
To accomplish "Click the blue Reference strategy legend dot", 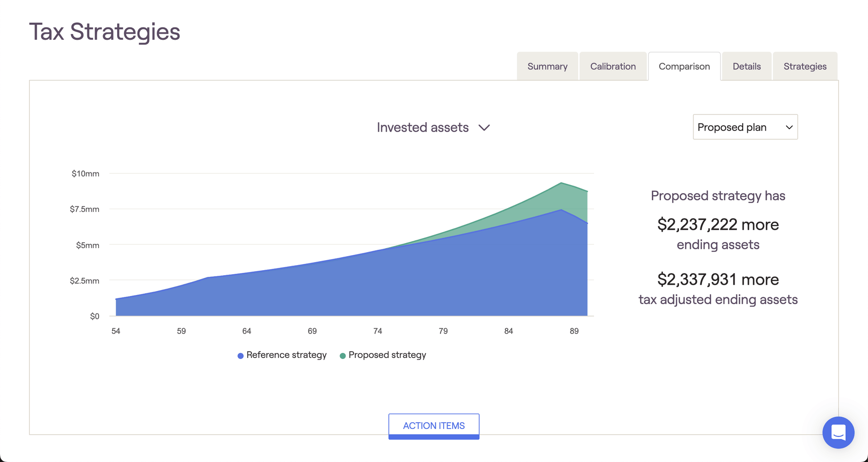I will click(x=241, y=356).
